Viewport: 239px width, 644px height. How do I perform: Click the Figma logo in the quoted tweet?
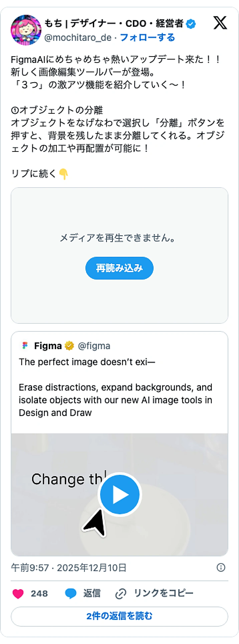coord(24,345)
